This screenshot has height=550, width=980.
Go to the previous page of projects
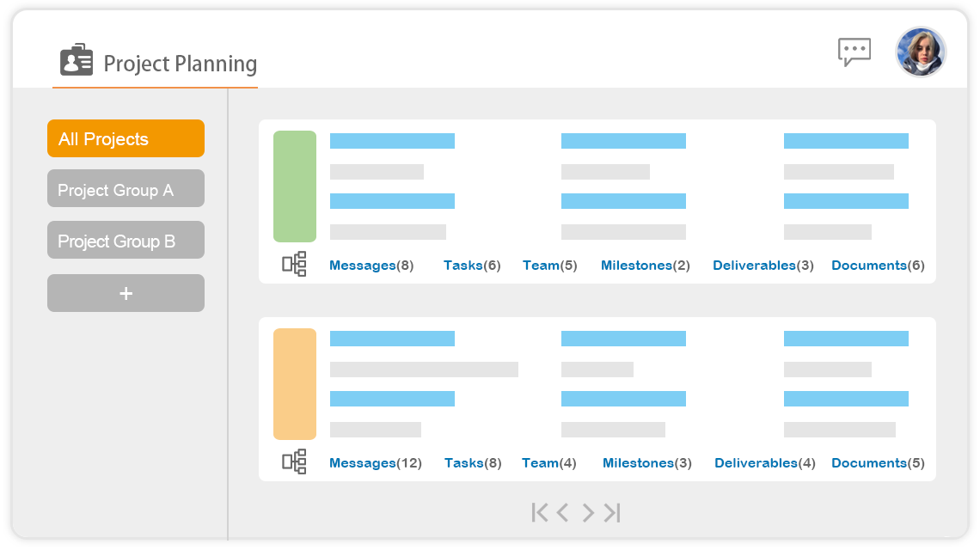(x=563, y=513)
